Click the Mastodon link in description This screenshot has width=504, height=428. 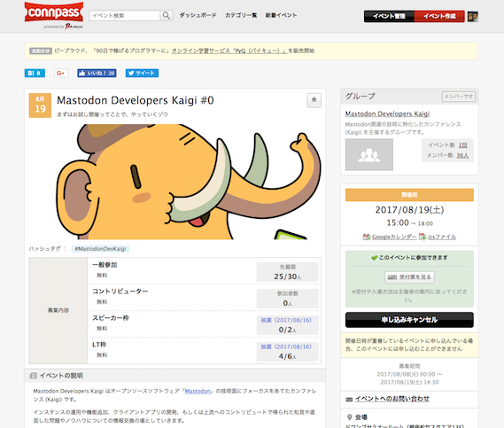point(198,391)
